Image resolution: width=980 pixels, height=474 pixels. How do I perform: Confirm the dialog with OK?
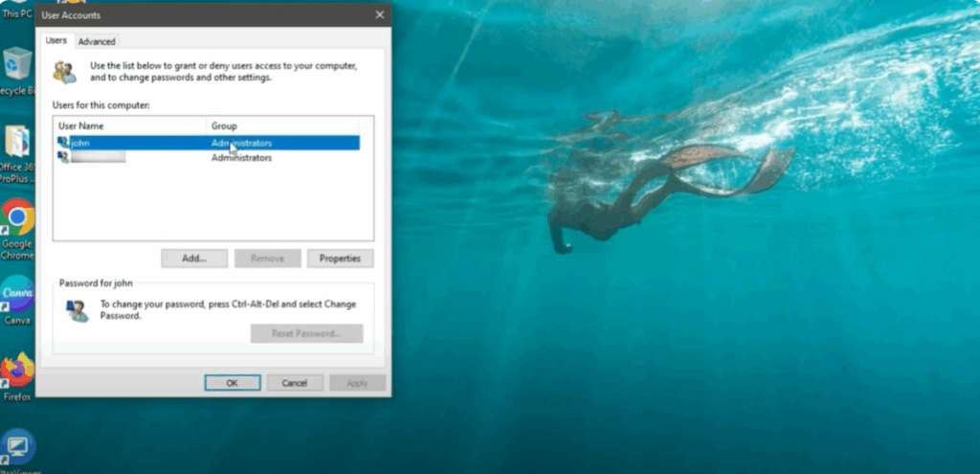point(232,383)
